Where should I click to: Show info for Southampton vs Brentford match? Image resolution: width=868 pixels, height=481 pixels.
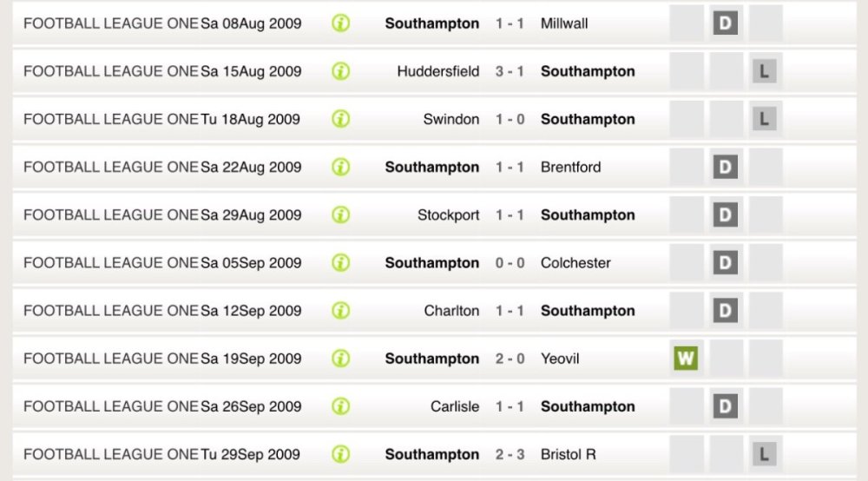pyautogui.click(x=341, y=167)
